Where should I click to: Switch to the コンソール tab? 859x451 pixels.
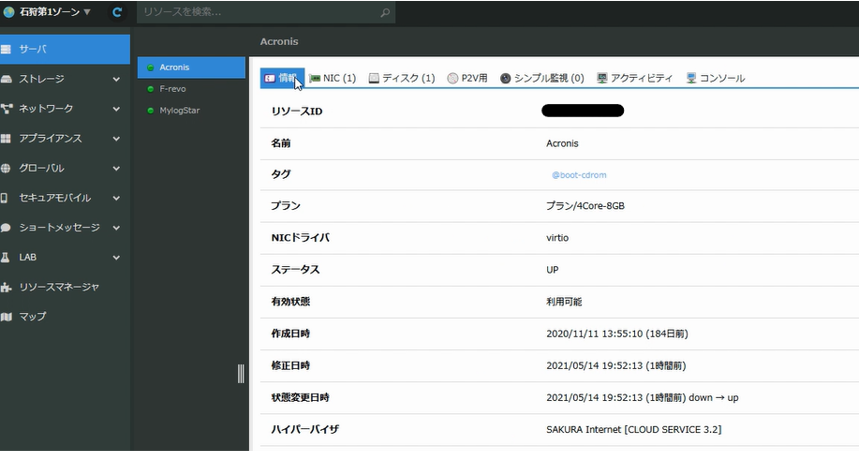(715, 78)
